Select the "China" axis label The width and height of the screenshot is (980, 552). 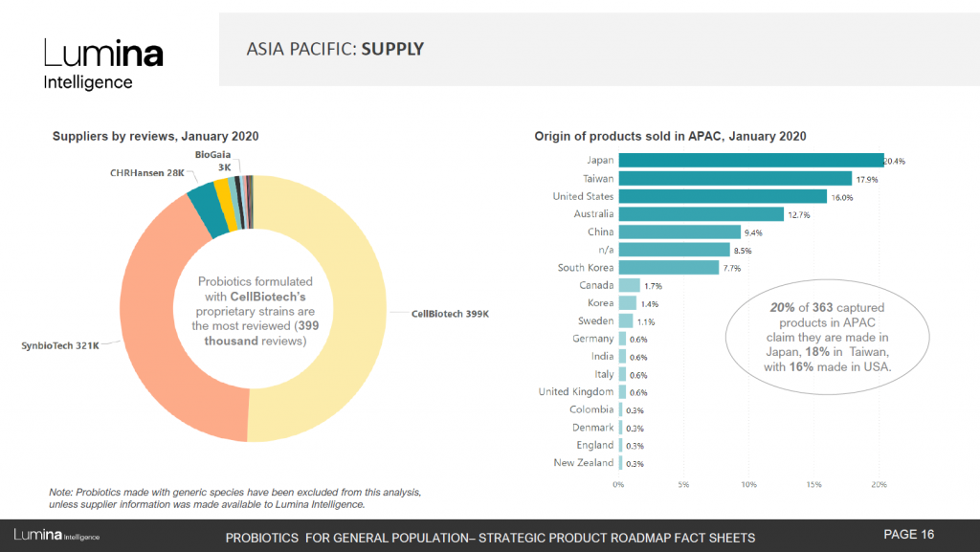pyautogui.click(x=601, y=232)
